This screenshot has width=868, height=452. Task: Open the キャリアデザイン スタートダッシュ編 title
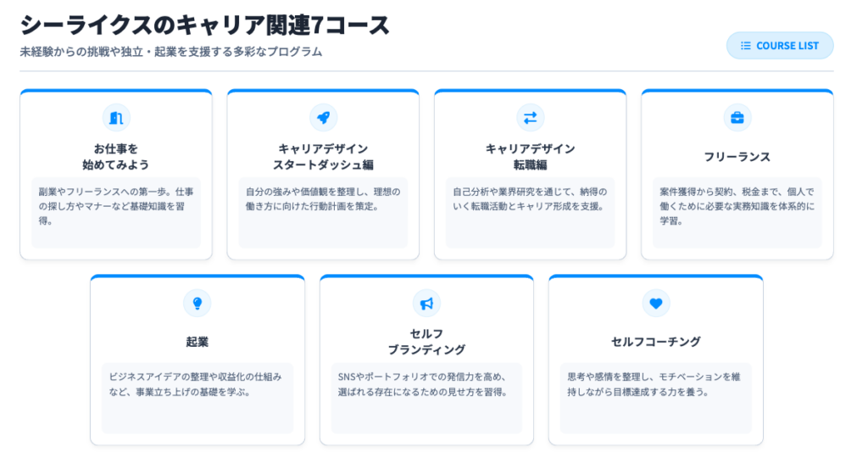(323, 156)
